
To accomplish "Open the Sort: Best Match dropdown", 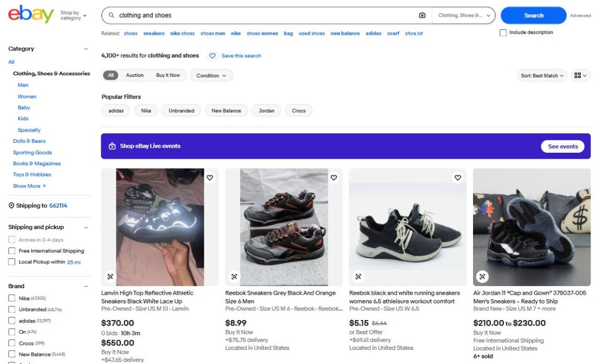I will 542,75.
